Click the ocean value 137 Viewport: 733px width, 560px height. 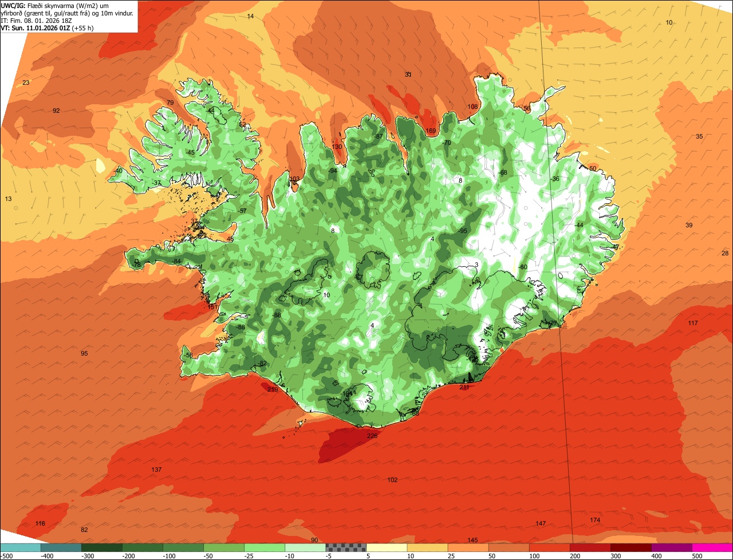156,470
